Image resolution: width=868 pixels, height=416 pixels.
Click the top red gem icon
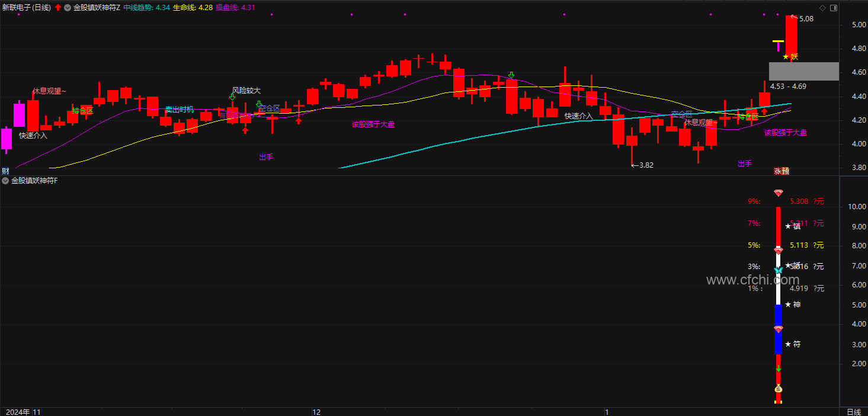pyautogui.click(x=779, y=193)
